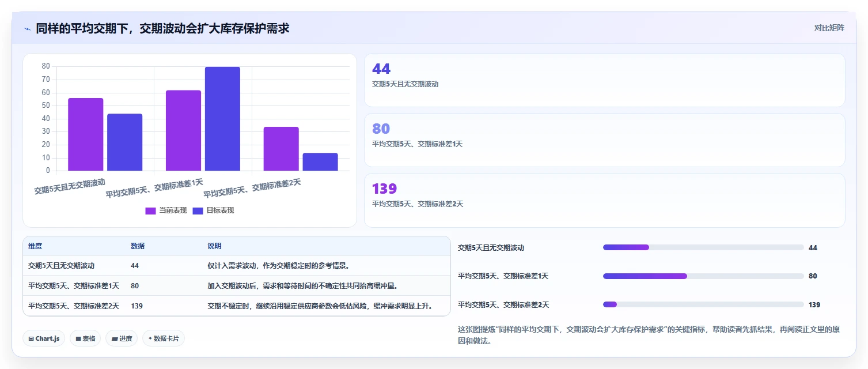Click progress bar for 交期标准差1天
The image size is (868, 369).
click(x=703, y=276)
